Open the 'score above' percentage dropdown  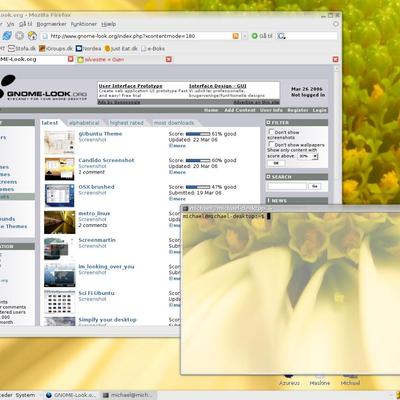pos(308,156)
